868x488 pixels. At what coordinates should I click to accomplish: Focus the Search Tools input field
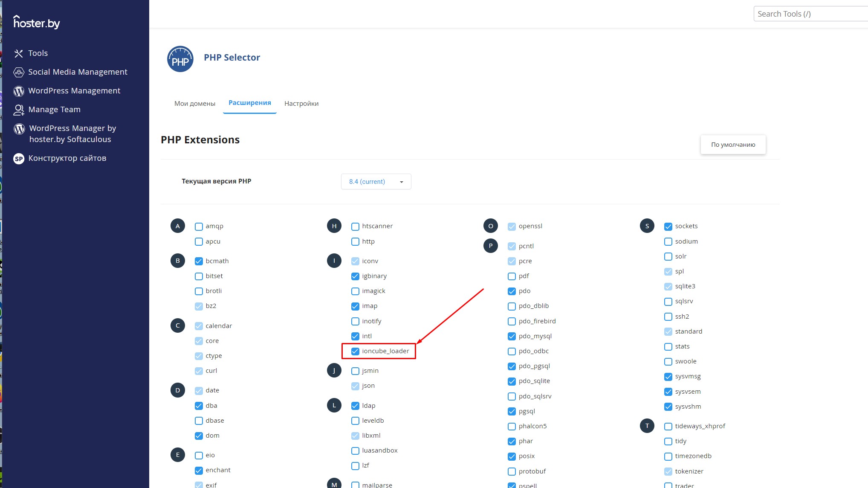coord(810,14)
